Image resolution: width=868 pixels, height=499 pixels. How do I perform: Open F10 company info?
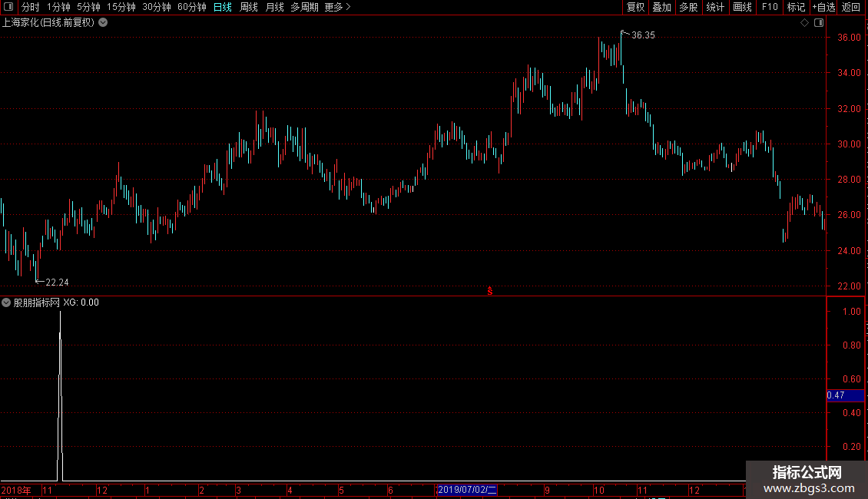point(770,7)
